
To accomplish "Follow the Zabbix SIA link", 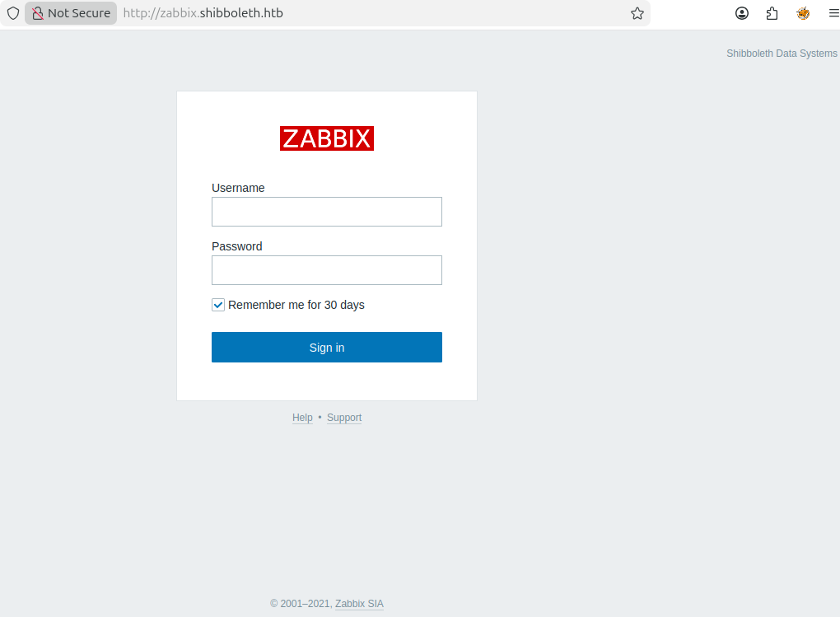I will (359, 604).
